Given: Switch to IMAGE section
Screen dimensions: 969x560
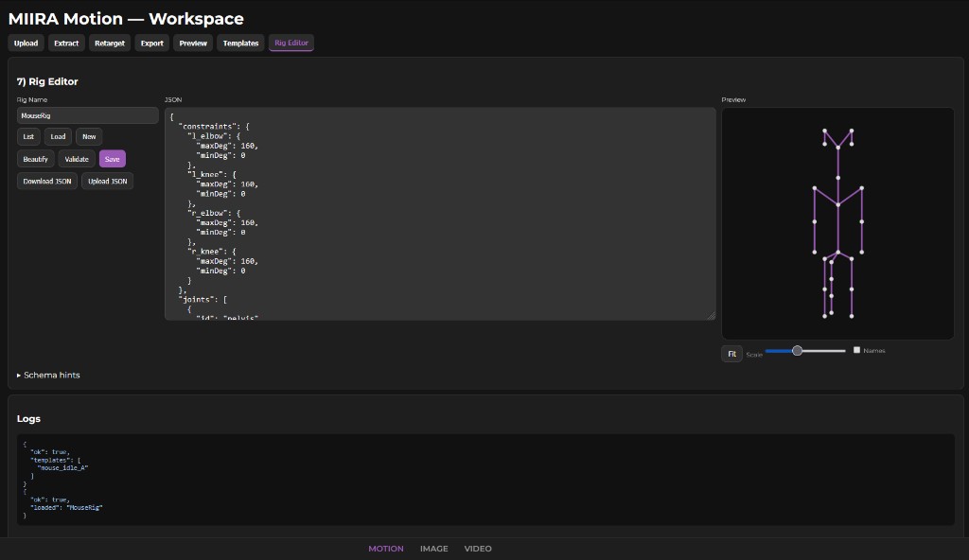Looking at the screenshot, I should [433, 549].
